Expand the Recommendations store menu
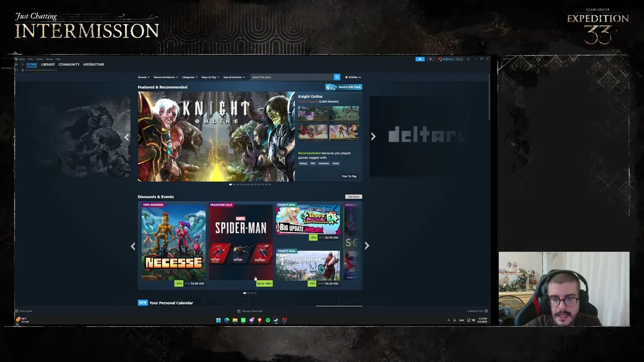 coord(166,77)
